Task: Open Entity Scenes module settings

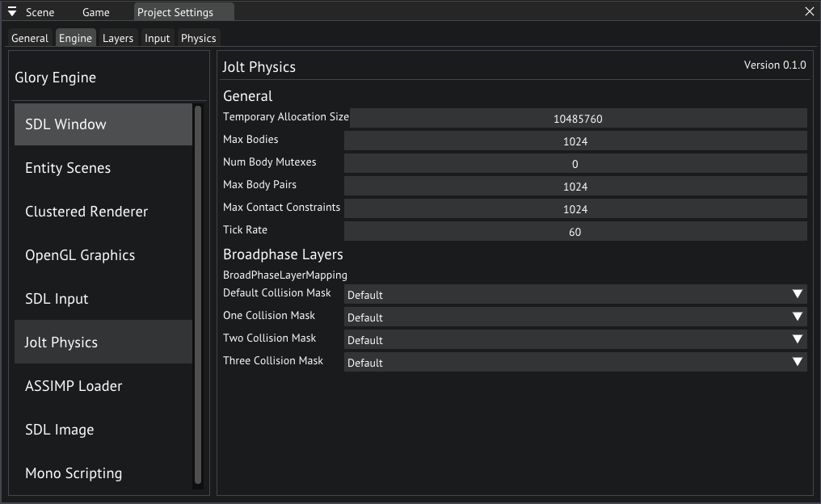Action: (x=103, y=168)
